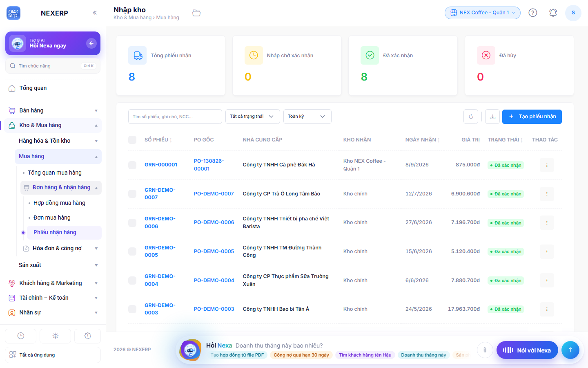The height and width of the screenshot is (368, 588).
Task: Check the GRN-DEMO-0006 row checkbox
Action: point(132,223)
